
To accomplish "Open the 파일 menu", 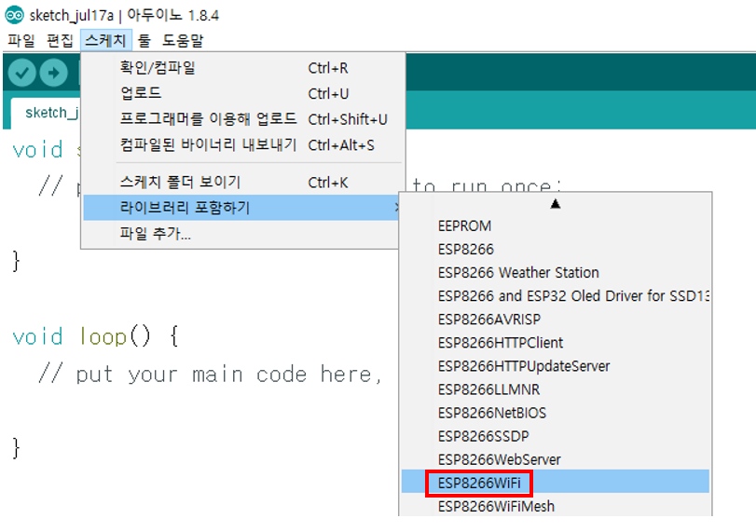I will tap(21, 40).
